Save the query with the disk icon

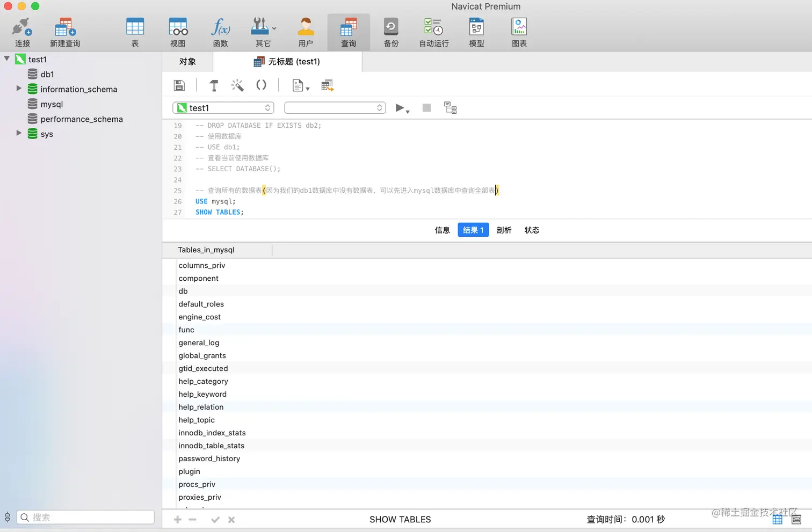[x=179, y=85]
